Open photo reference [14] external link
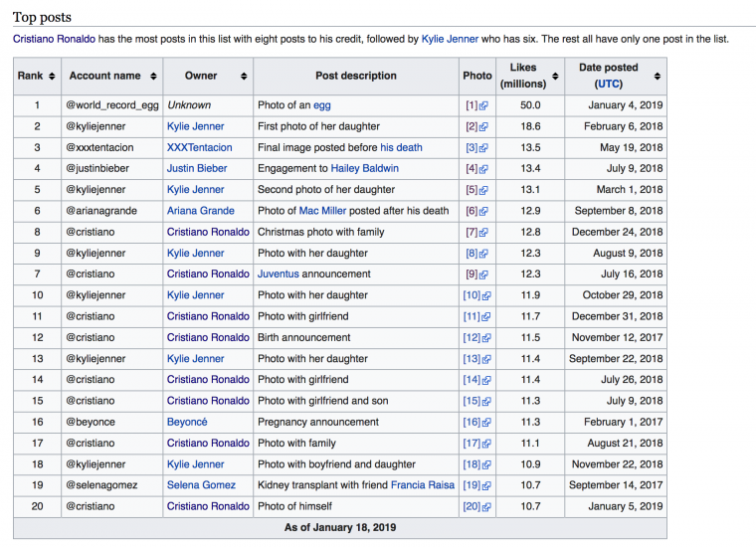Image resolution: width=756 pixels, height=547 pixels. (x=476, y=380)
